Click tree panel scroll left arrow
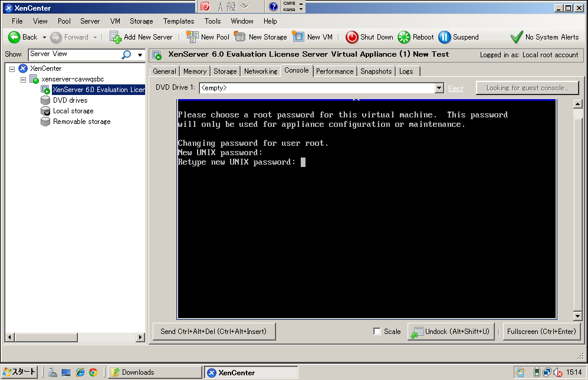Image resolution: width=588 pixels, height=380 pixels. point(10,338)
